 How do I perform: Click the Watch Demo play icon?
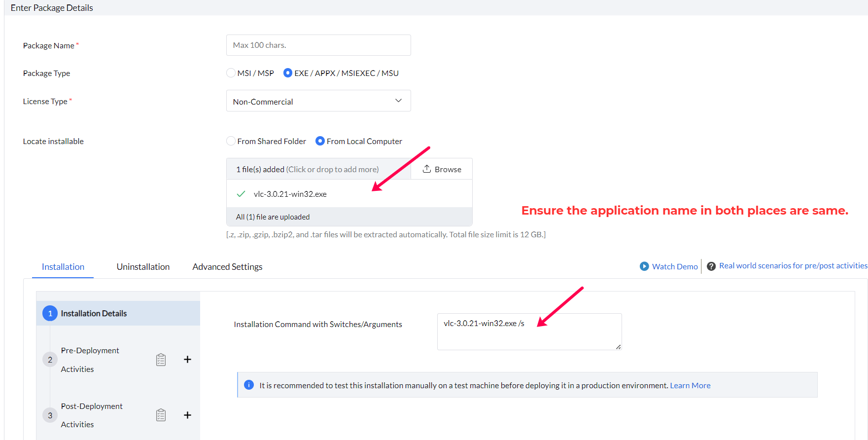(644, 266)
